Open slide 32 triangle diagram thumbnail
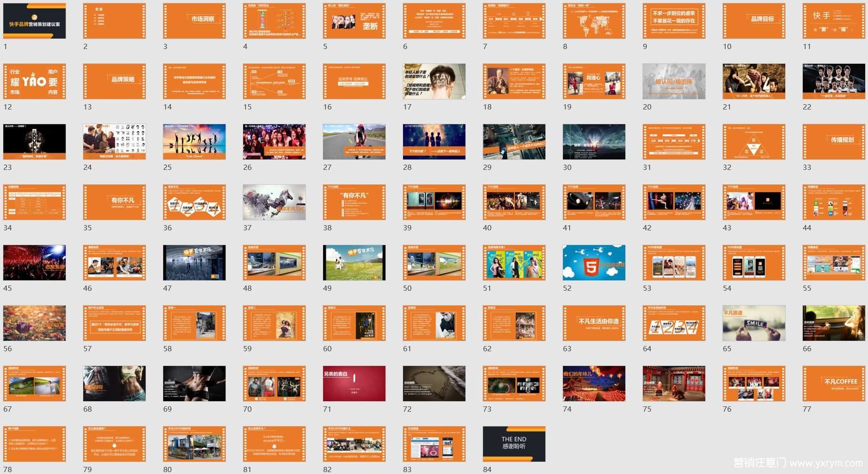This screenshot has height=474, width=868. 754,142
